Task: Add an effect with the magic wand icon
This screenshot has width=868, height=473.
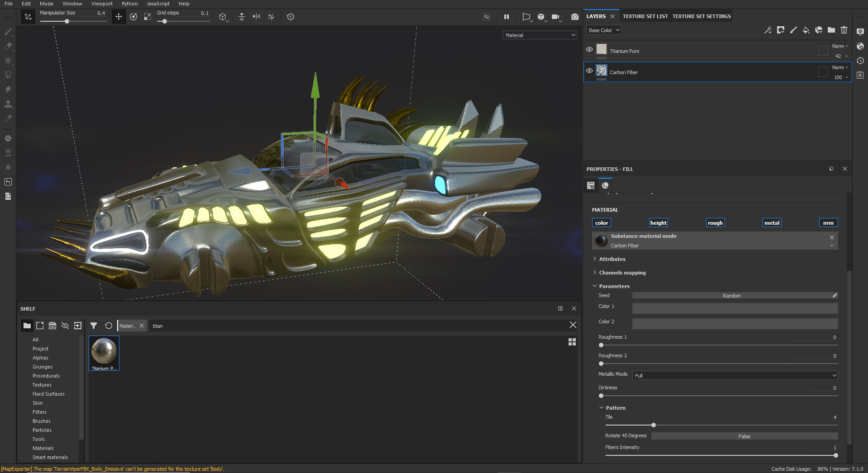Action: tap(768, 30)
